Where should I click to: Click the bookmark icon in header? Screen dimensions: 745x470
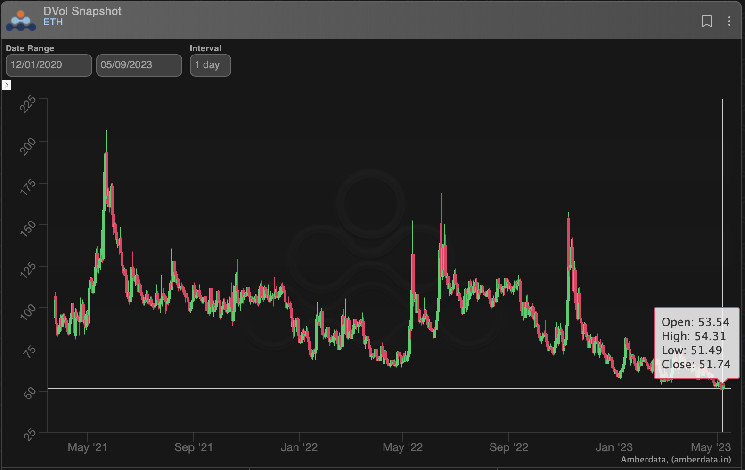pyautogui.click(x=707, y=21)
